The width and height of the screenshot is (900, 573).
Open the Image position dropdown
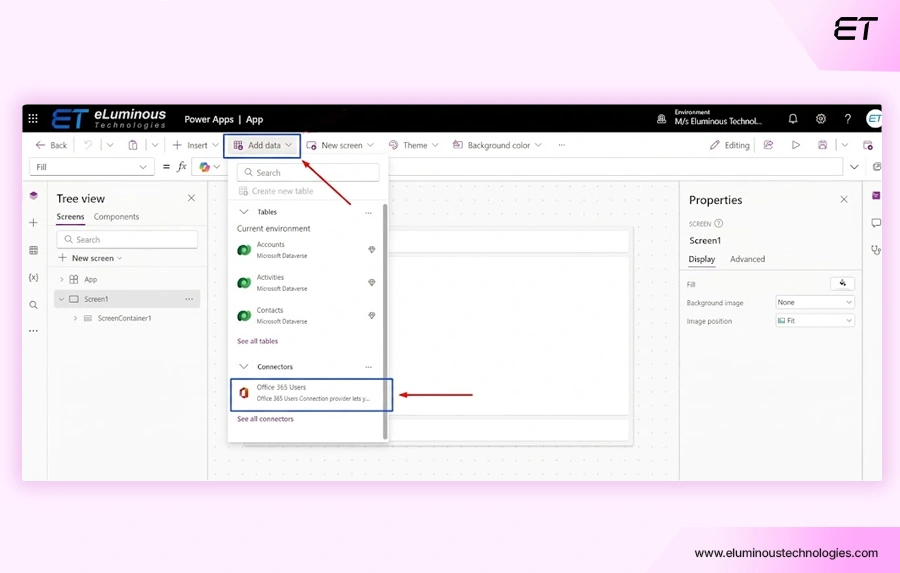814,321
